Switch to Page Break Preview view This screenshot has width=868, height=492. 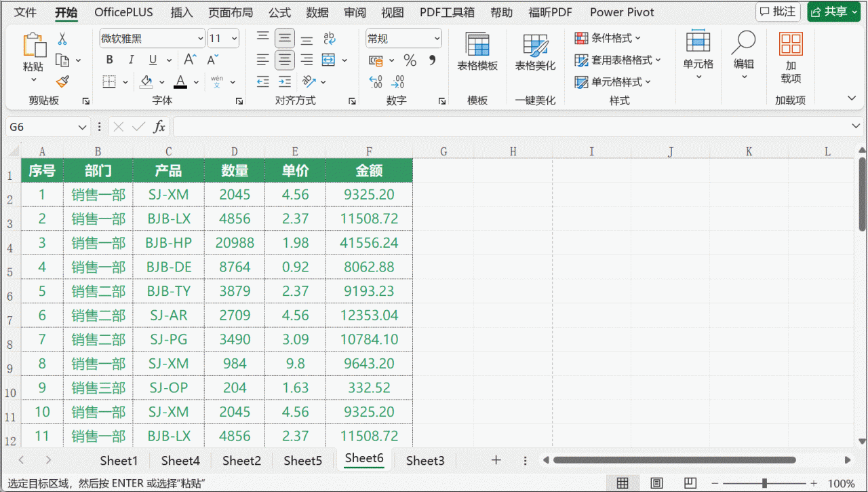click(x=690, y=483)
